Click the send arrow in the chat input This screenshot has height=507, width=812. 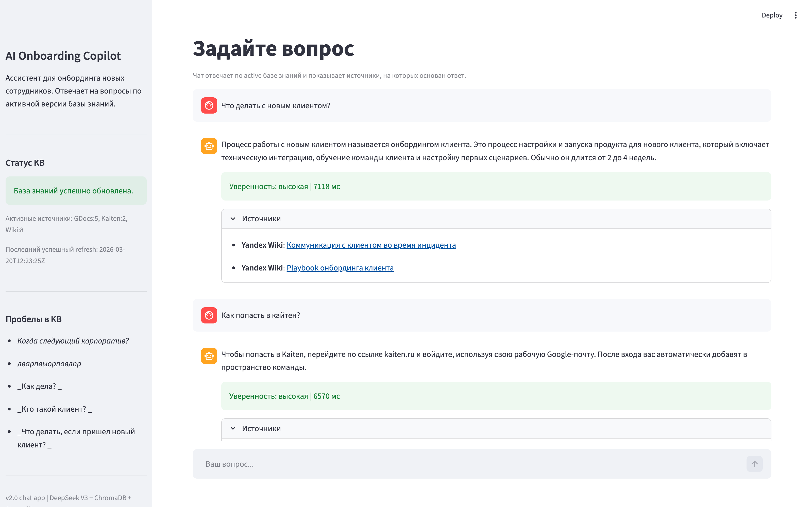coord(755,464)
